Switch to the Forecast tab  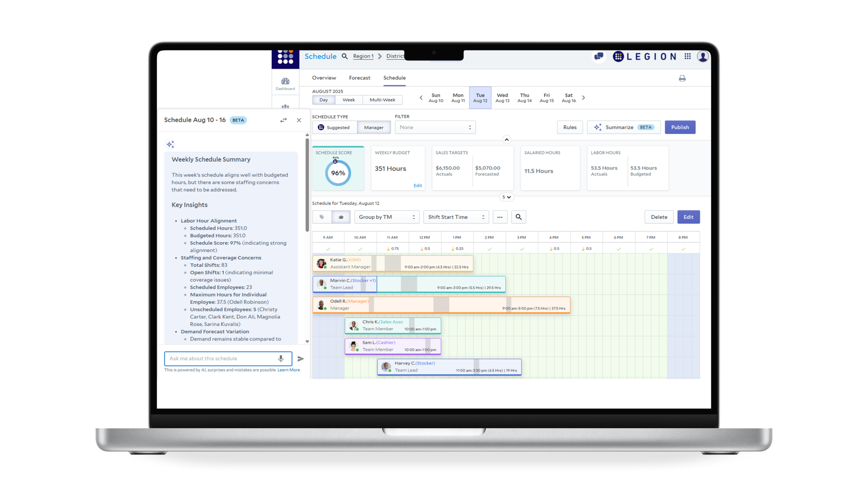359,78
